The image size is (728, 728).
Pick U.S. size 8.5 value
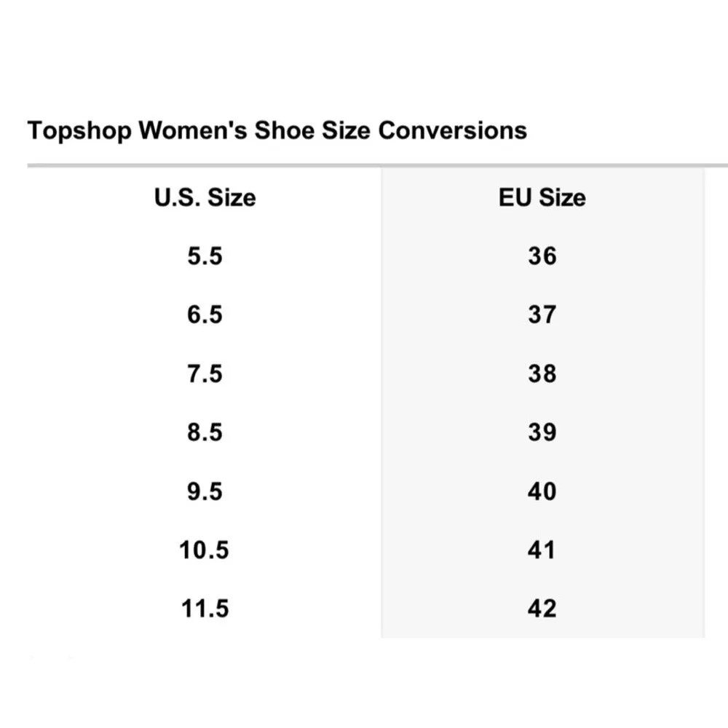(205, 432)
